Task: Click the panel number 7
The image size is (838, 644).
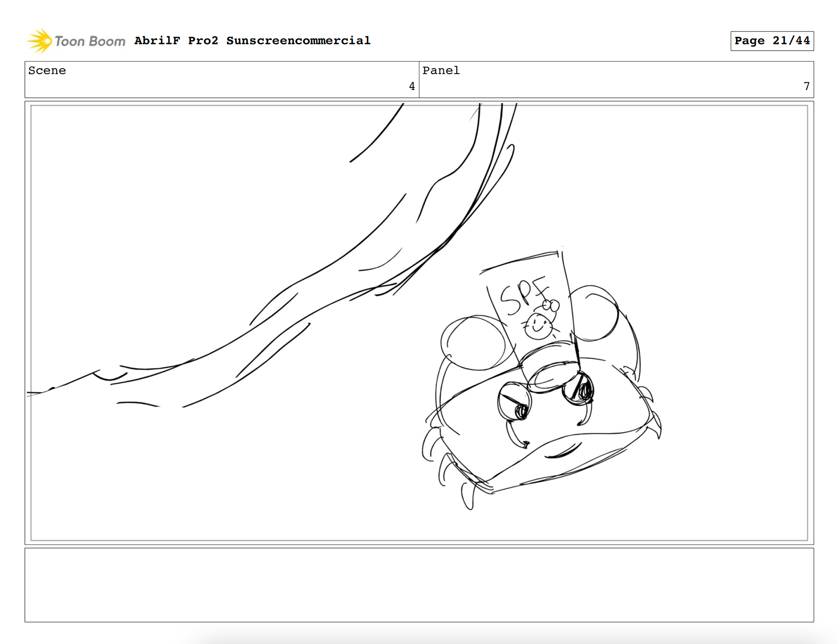Action: [806, 86]
